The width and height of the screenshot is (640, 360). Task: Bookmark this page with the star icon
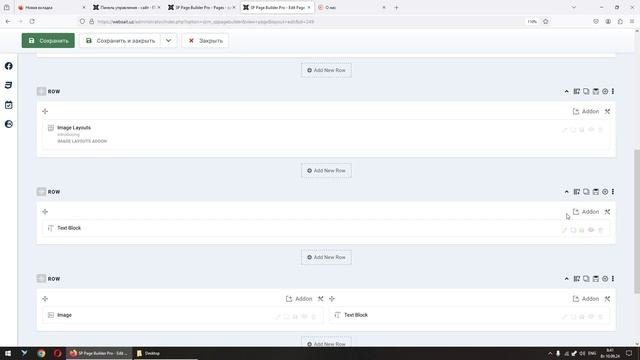pos(545,22)
